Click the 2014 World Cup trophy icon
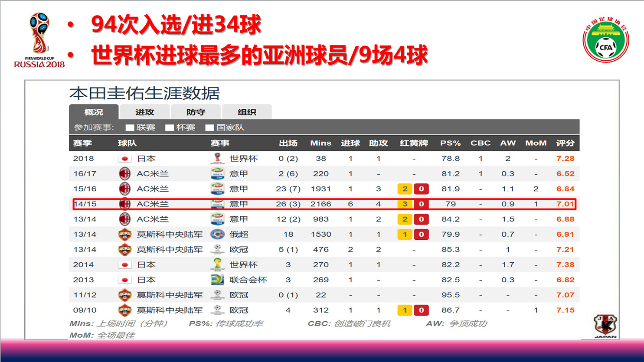This screenshot has height=362, width=644. click(x=217, y=264)
